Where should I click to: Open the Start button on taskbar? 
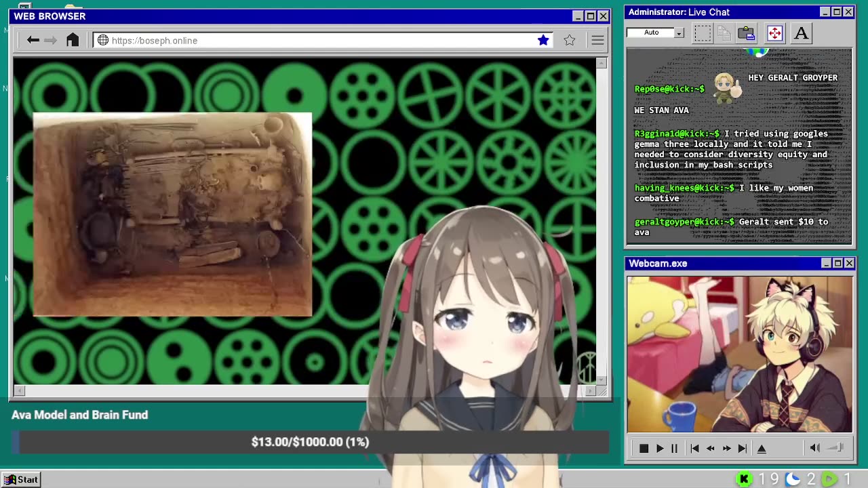pos(21,479)
